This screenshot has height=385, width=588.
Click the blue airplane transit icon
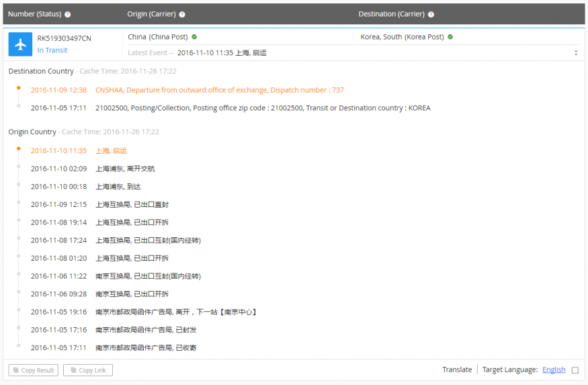(20, 44)
